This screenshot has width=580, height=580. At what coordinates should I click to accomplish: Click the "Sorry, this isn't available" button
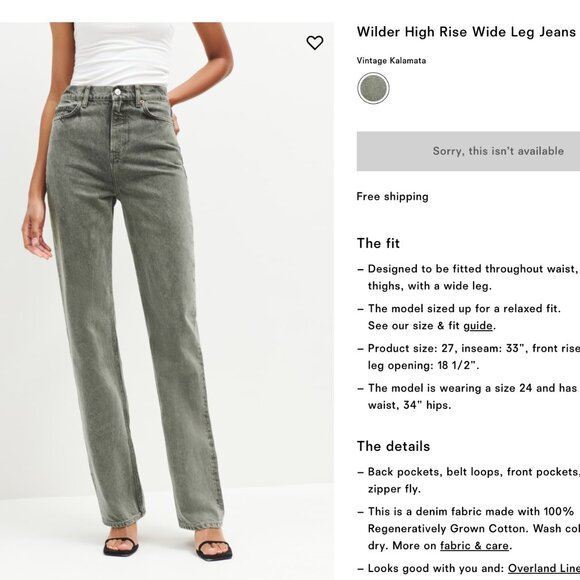pyautogui.click(x=468, y=151)
